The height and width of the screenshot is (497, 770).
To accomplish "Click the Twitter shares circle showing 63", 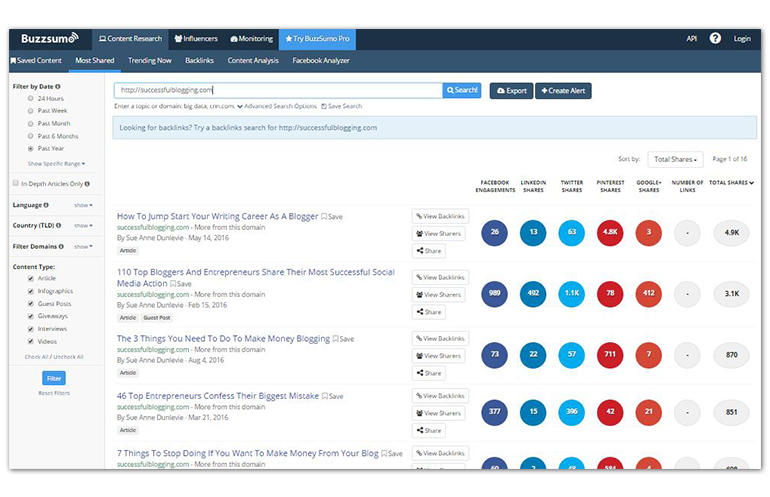I will coord(572,232).
